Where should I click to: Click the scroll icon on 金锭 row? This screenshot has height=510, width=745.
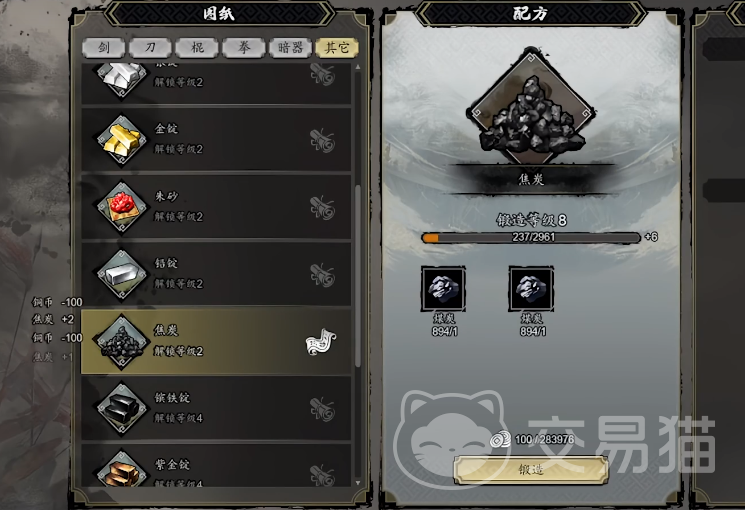323,140
